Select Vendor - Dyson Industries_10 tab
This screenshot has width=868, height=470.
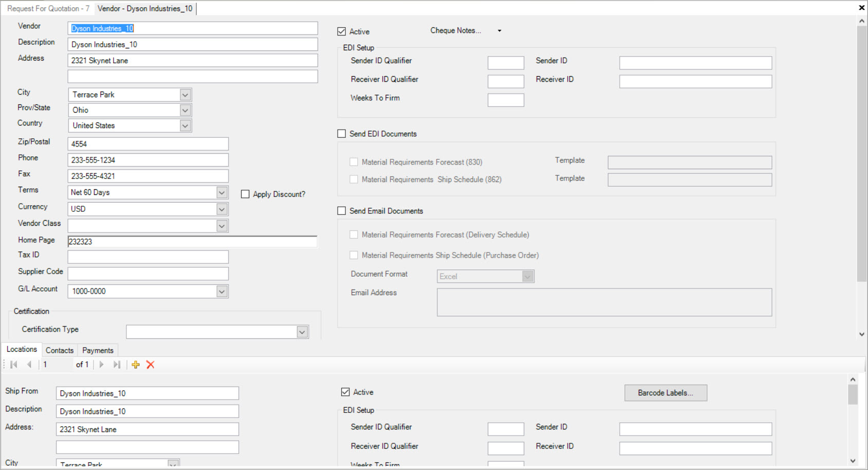[145, 9]
